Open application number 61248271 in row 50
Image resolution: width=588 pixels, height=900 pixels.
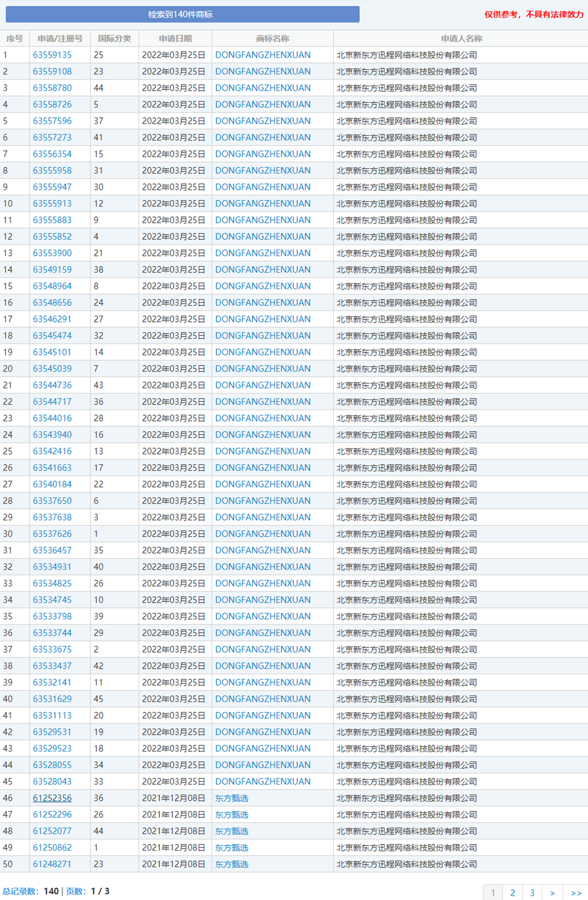(x=52, y=864)
